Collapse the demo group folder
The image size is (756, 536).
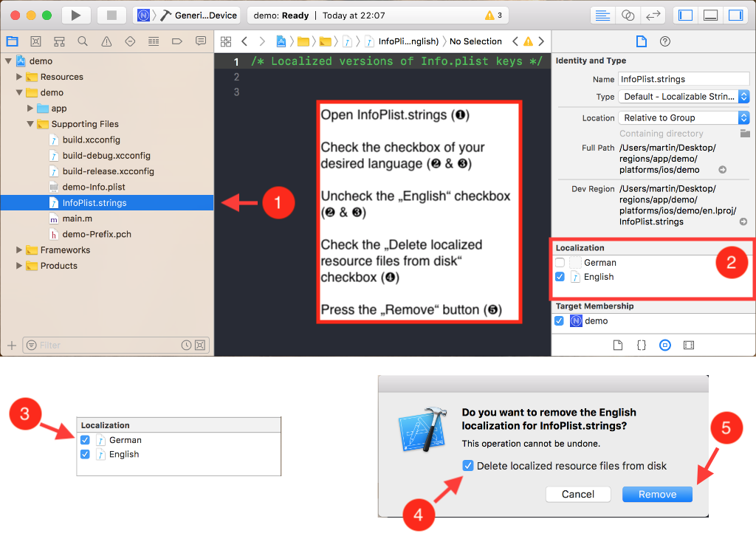pyautogui.click(x=19, y=92)
